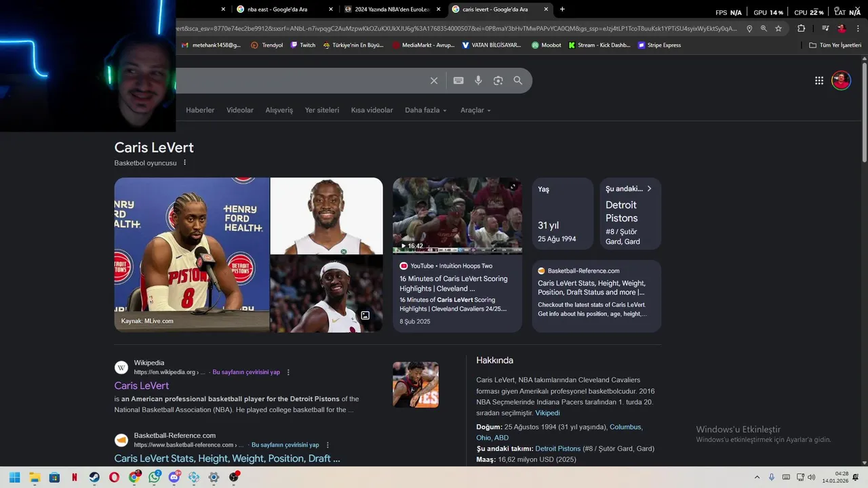Open the 04:28 clock and date
Viewport: 868px width, 488px height.
(x=835, y=477)
